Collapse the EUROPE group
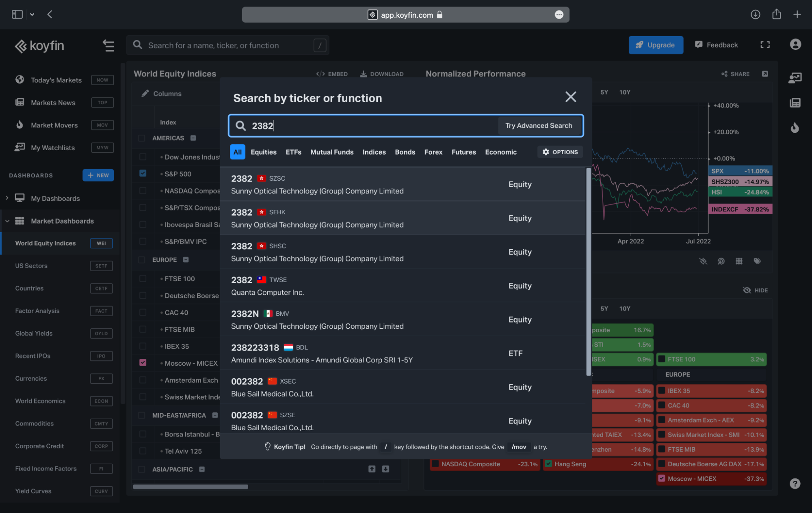This screenshot has height=513, width=812. [x=186, y=260]
